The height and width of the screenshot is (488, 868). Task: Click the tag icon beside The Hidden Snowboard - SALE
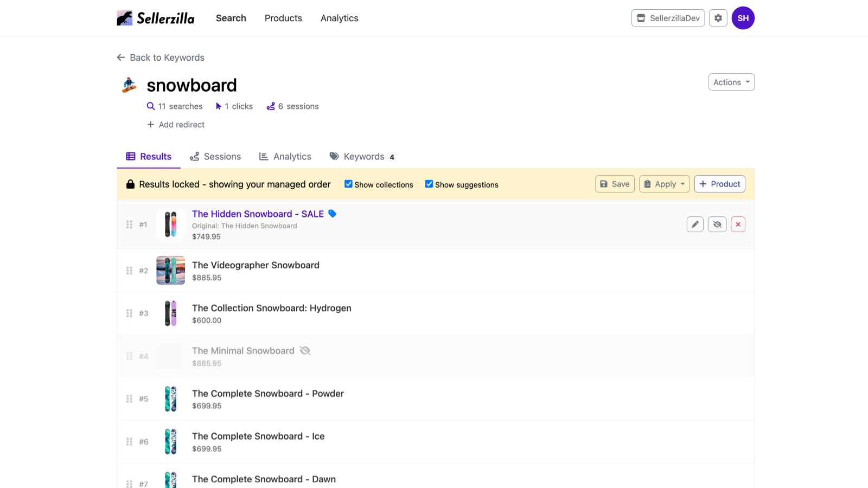(332, 214)
